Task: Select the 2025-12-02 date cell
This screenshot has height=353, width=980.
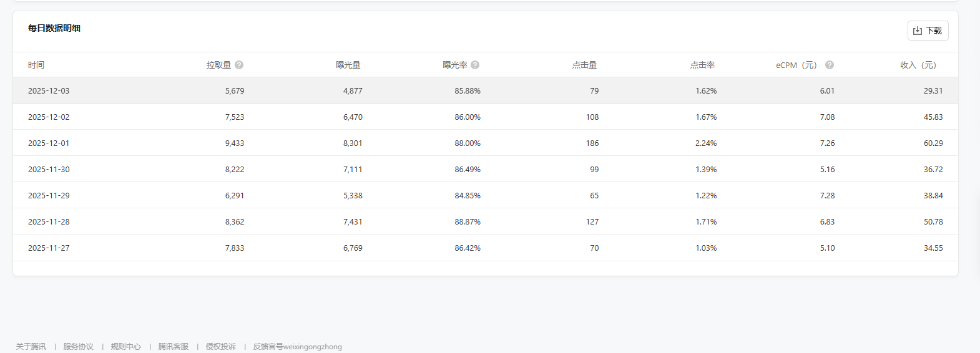Action: point(49,117)
